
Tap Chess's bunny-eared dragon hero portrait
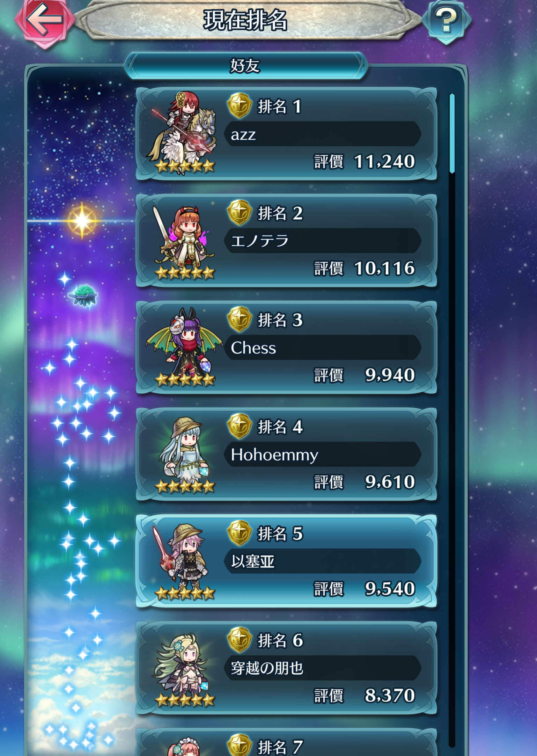184,347
